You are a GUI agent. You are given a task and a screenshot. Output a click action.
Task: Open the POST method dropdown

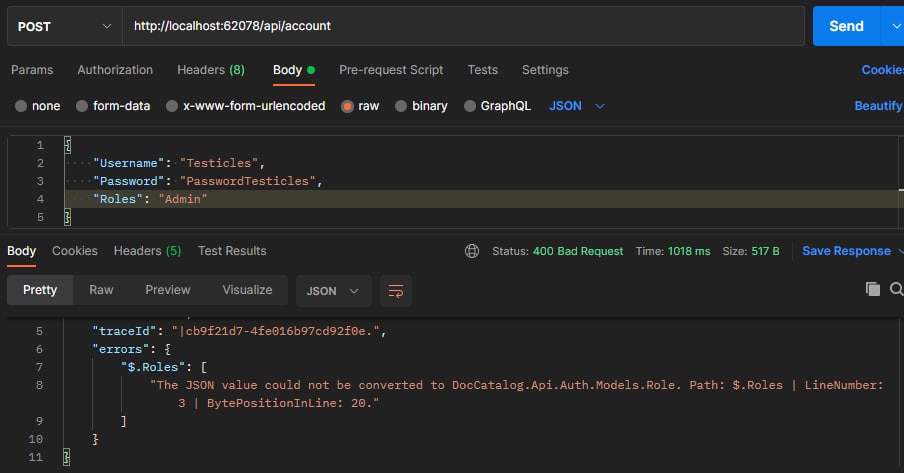(64, 26)
